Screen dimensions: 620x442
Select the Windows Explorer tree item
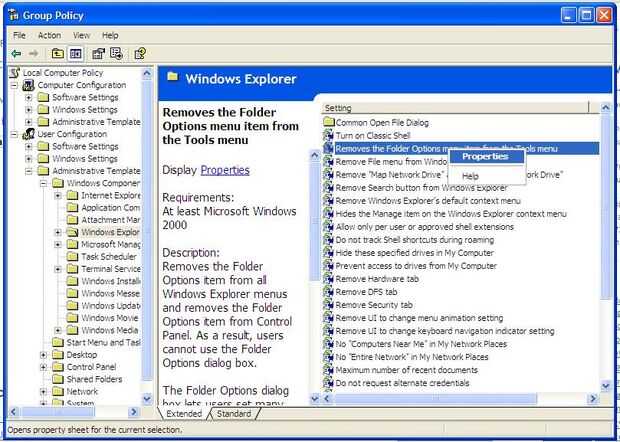click(110, 232)
